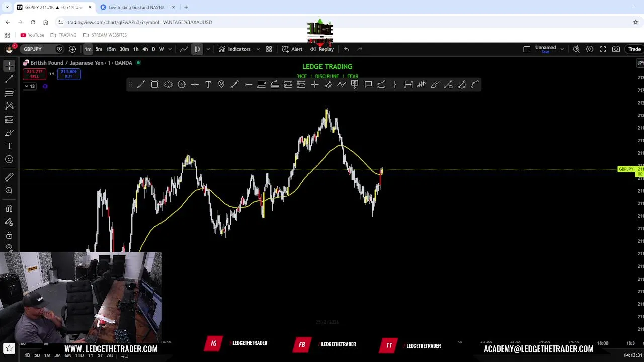Pick rectangle shape in favorites drawing toolbar
Image resolution: width=644 pixels, height=362 pixels.
[155, 85]
